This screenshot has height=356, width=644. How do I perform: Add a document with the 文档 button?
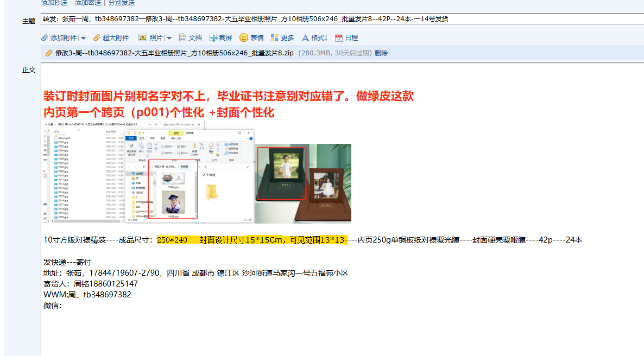pyautogui.click(x=190, y=38)
